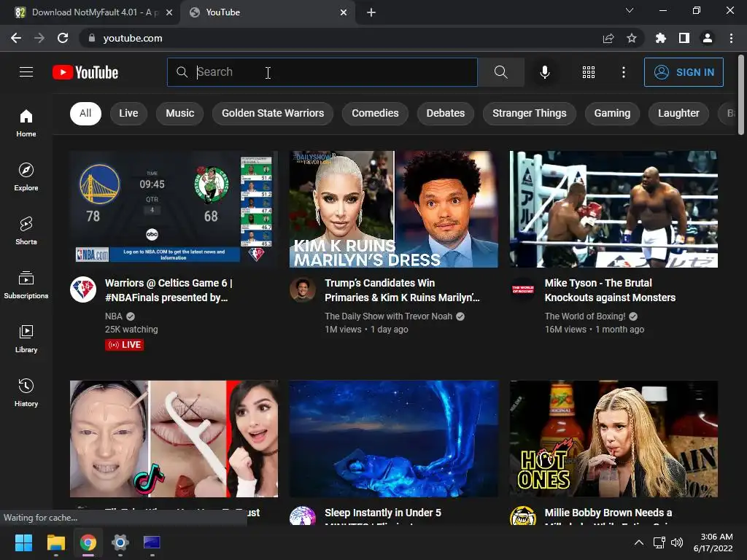
Task: Select the Gaming filter chip
Action: pyautogui.click(x=612, y=113)
